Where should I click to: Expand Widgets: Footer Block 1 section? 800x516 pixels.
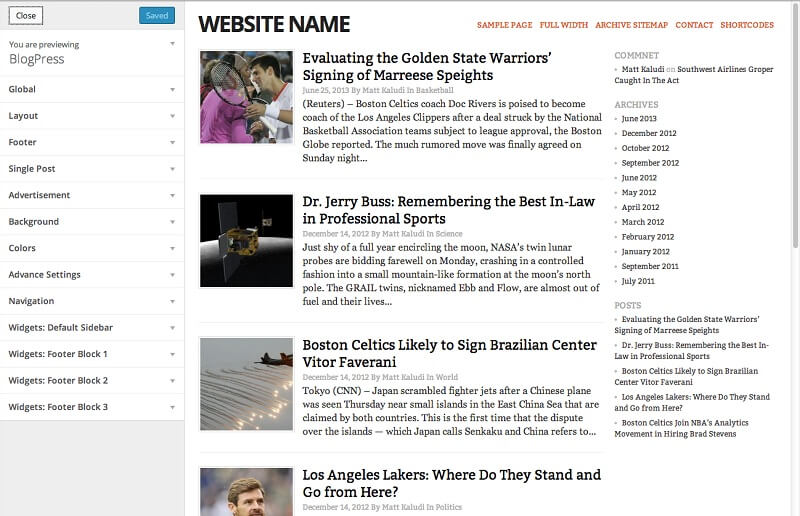click(x=92, y=354)
